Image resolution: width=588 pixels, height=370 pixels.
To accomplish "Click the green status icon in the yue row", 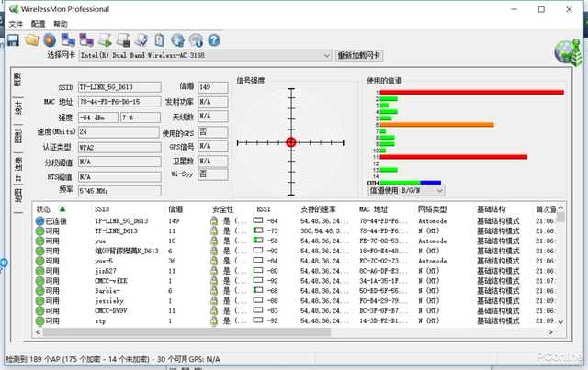I will click(40, 241).
